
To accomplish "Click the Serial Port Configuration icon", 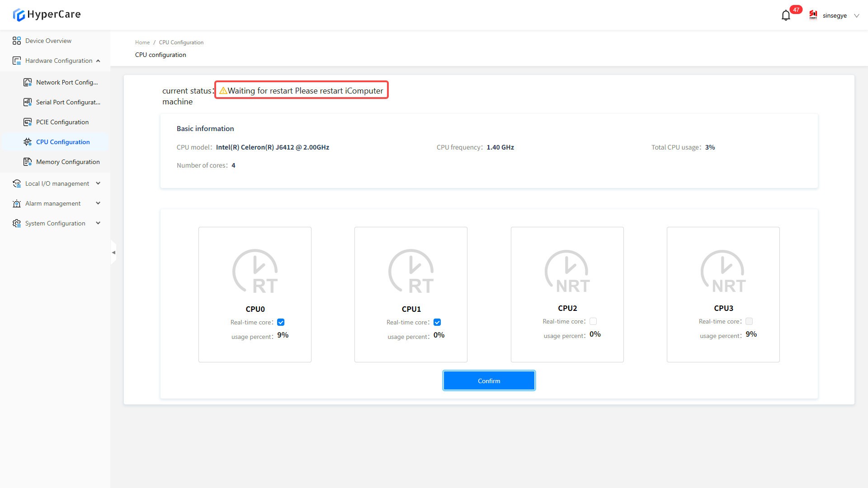I will coord(28,102).
